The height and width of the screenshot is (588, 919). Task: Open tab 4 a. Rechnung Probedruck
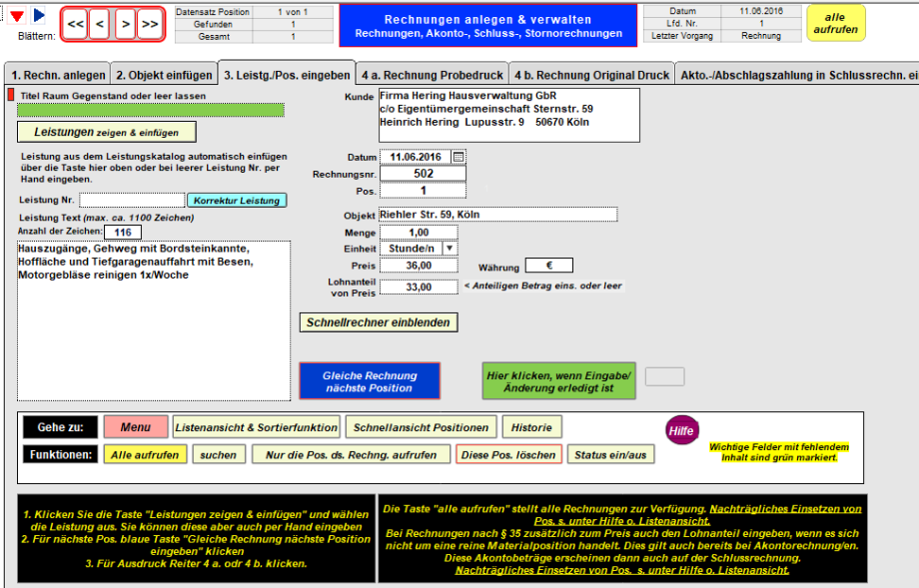click(x=432, y=75)
